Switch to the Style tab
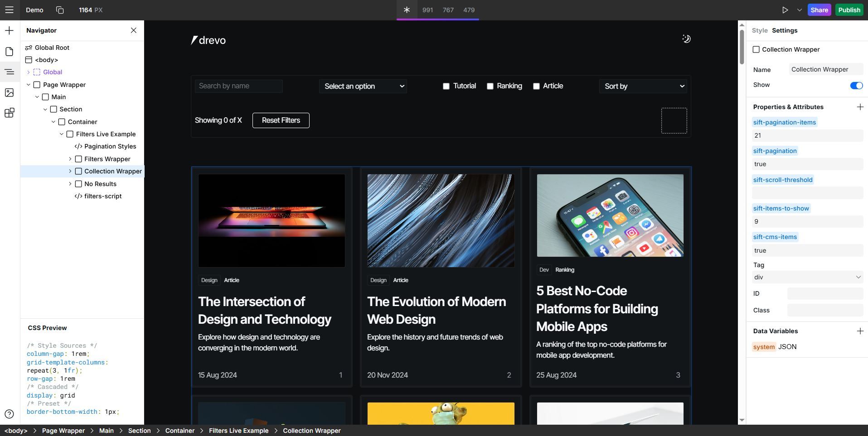Viewport: 868px width, 436px height. tap(759, 30)
